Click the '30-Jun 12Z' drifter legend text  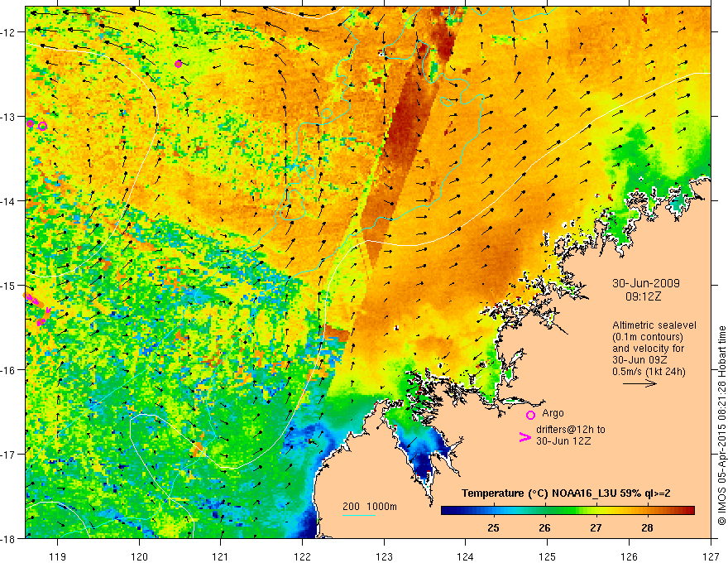coord(563,441)
